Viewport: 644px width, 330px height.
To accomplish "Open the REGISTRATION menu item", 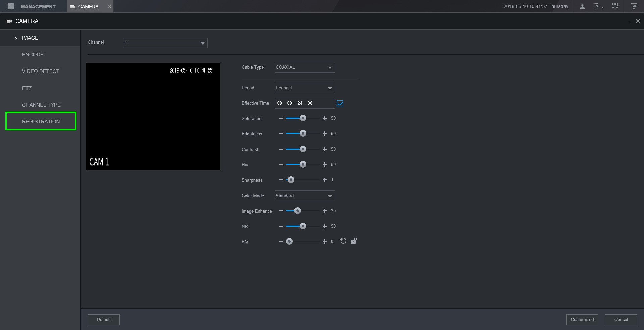I will pos(41,121).
